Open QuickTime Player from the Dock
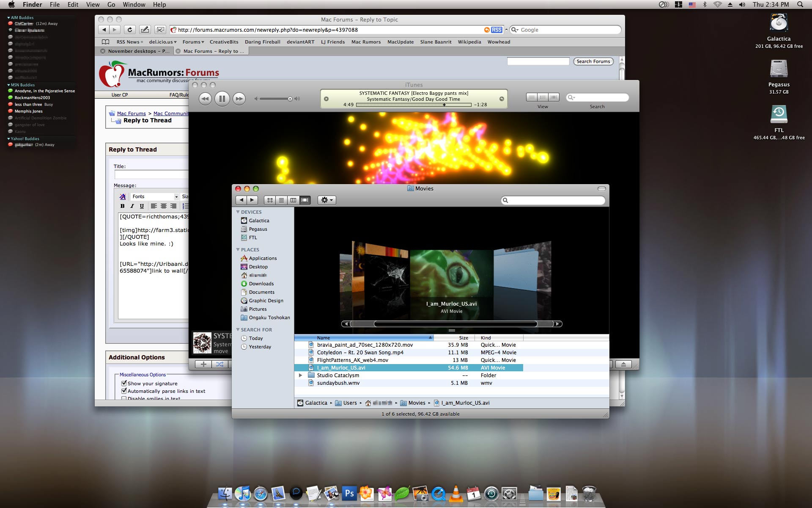 tap(438, 493)
